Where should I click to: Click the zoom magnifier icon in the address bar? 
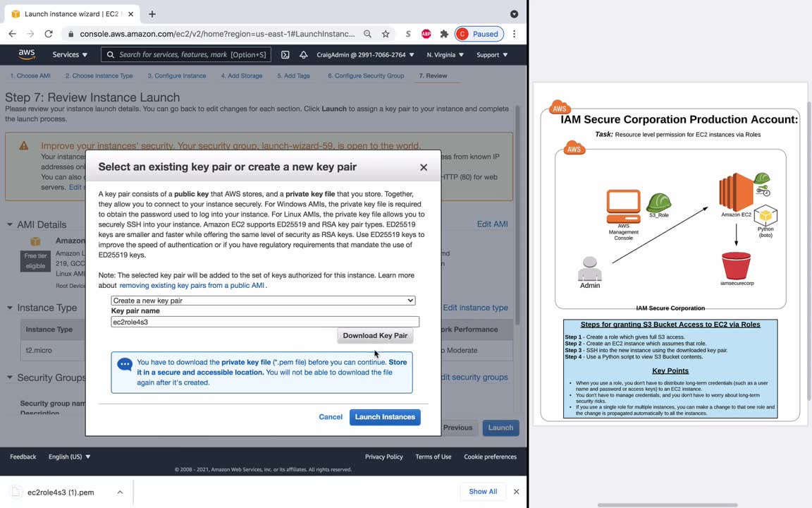[367, 34]
